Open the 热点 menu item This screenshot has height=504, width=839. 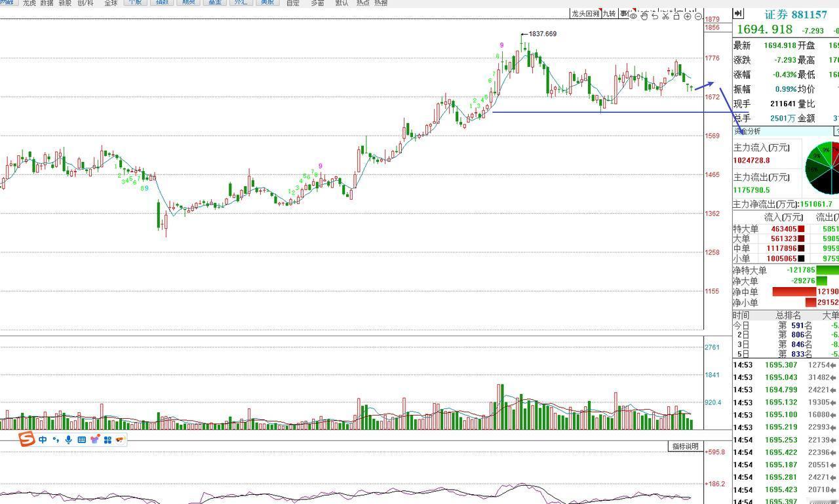click(x=362, y=3)
